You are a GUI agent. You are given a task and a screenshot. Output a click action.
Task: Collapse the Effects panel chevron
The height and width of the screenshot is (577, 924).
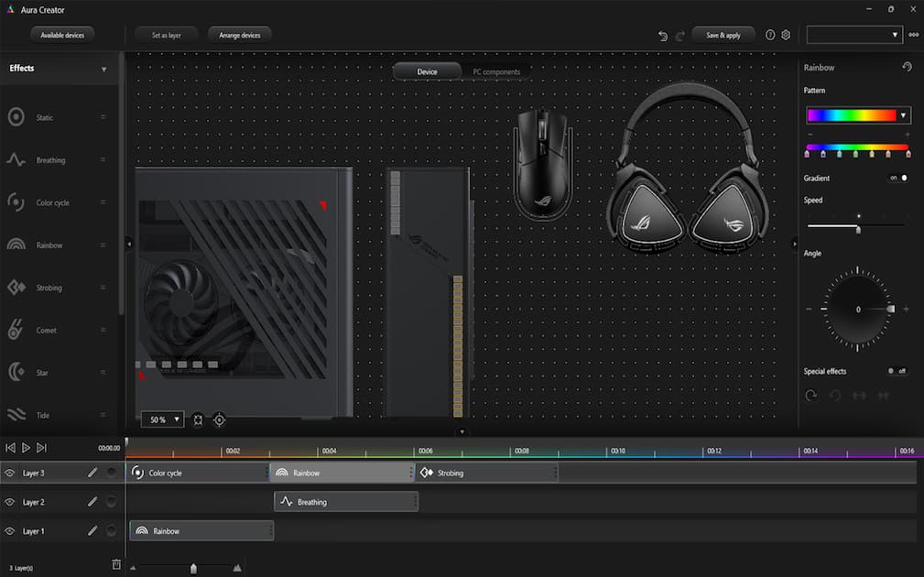click(x=103, y=68)
